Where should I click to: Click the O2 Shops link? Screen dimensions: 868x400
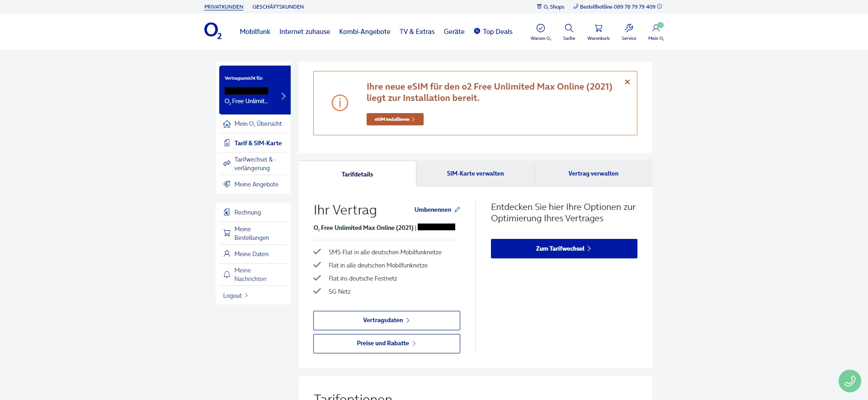point(554,7)
